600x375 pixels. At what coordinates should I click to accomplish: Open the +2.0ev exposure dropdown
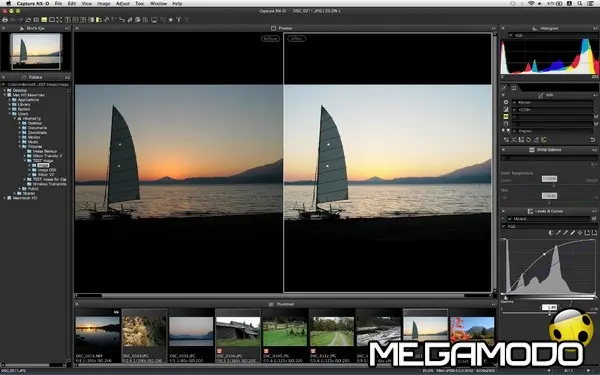coord(553,109)
